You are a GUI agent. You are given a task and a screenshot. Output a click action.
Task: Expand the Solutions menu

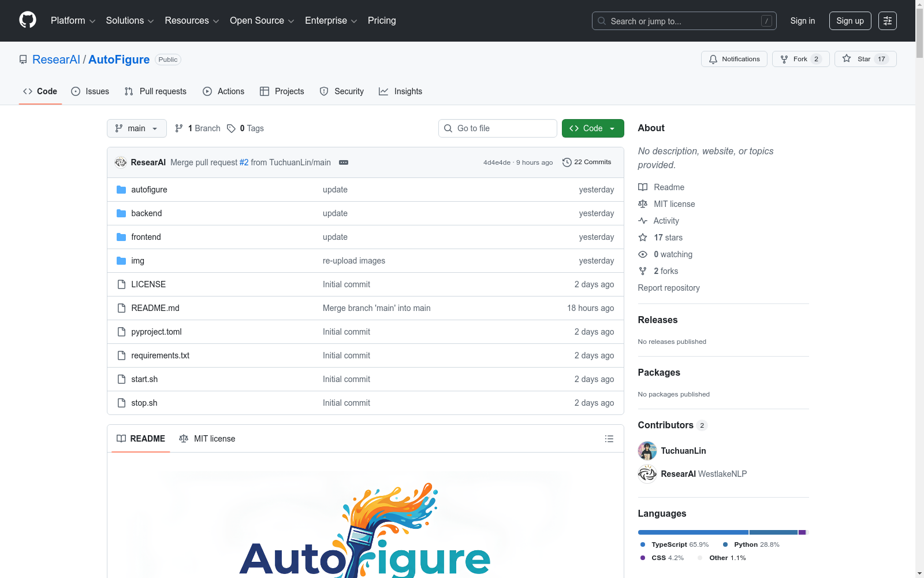pos(130,21)
